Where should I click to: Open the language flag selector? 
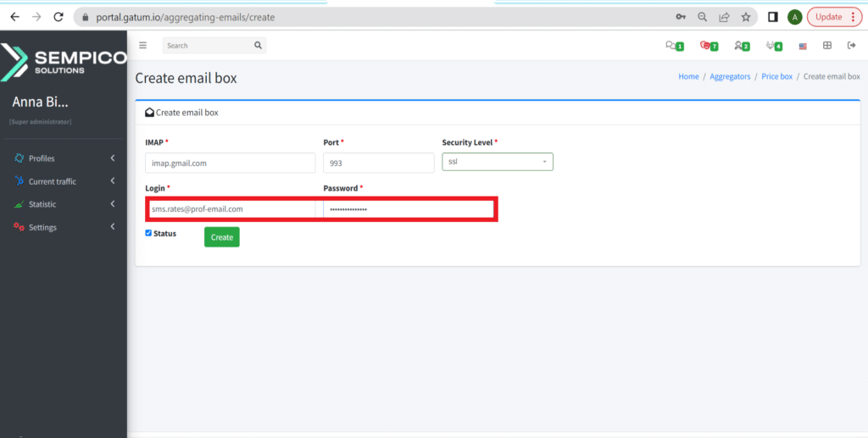click(803, 47)
